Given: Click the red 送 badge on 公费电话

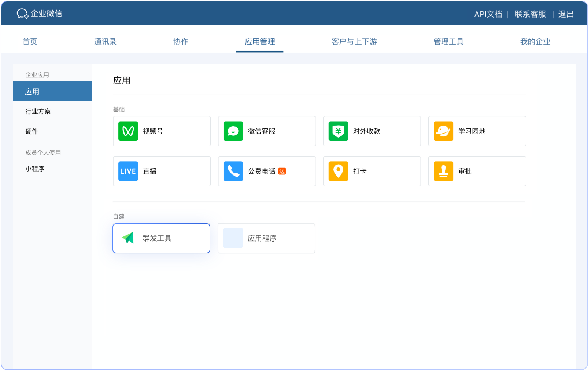Looking at the screenshot, I should coord(282,171).
